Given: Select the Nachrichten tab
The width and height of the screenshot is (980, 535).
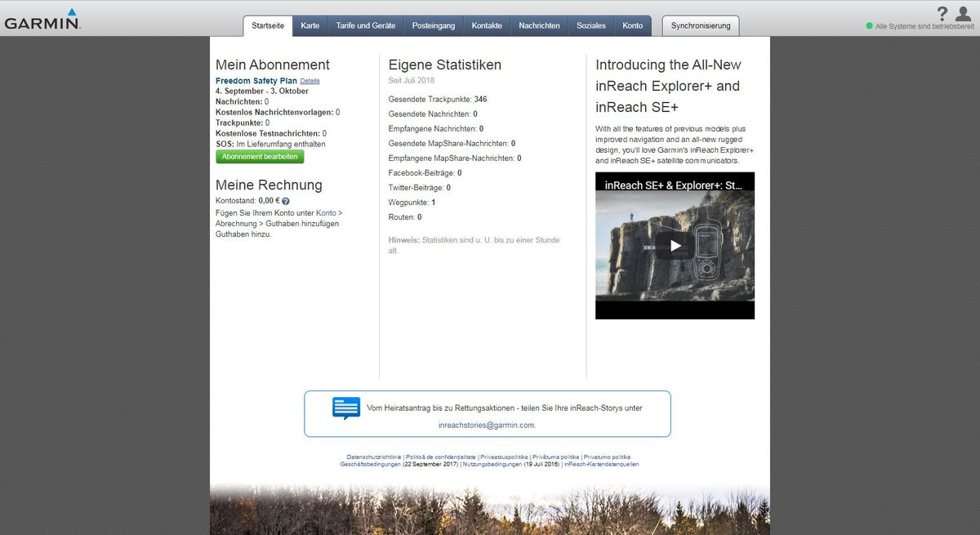Looking at the screenshot, I should pyautogui.click(x=540, y=25).
